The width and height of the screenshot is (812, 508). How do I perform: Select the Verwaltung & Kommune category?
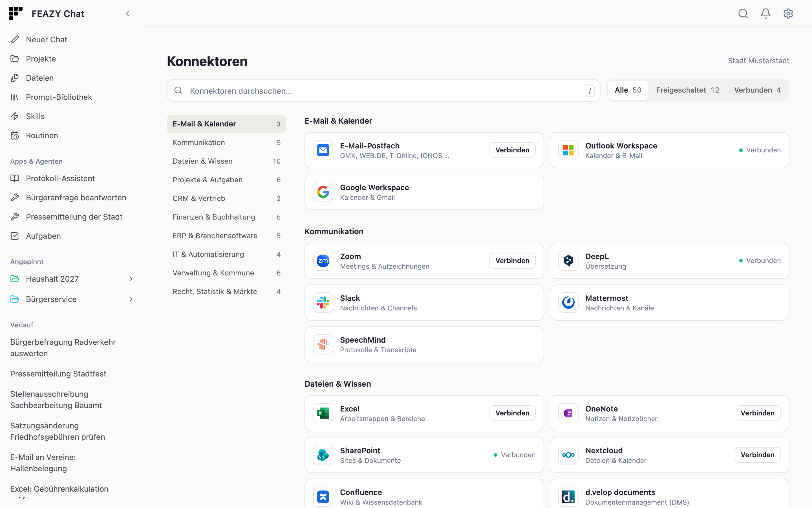click(x=226, y=273)
